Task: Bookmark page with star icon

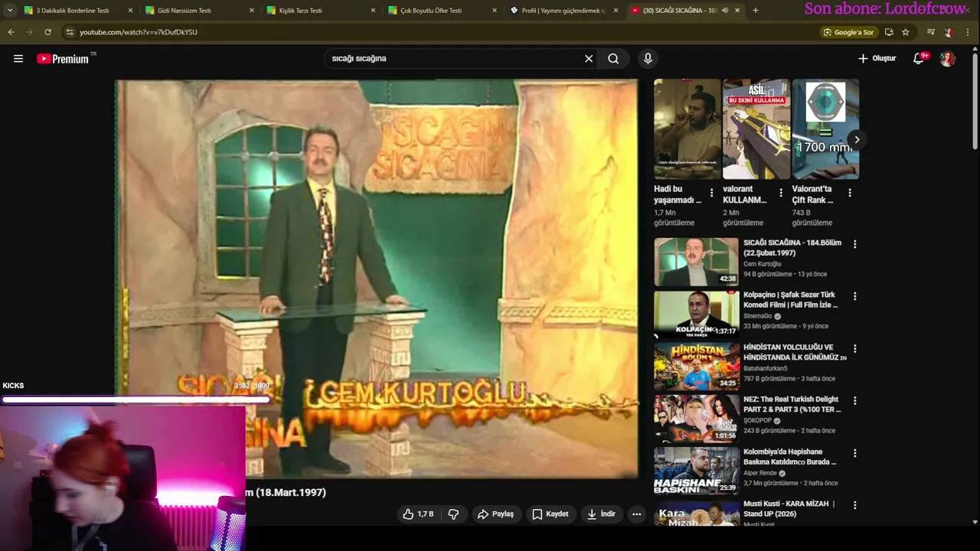Action: click(x=906, y=32)
